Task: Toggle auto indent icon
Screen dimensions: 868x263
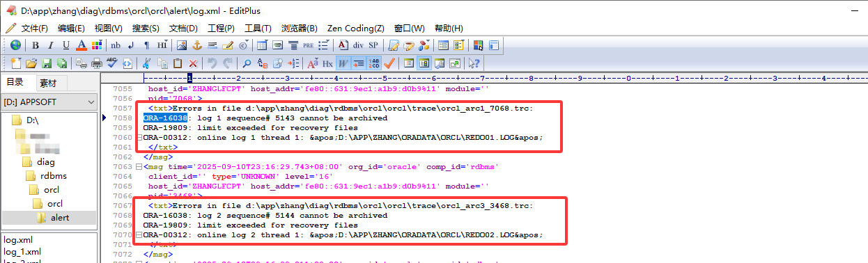Action: pos(358,63)
